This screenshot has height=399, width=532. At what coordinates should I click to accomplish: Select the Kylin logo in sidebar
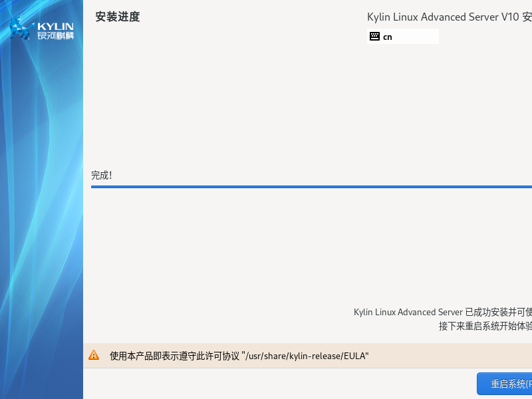pos(42,28)
